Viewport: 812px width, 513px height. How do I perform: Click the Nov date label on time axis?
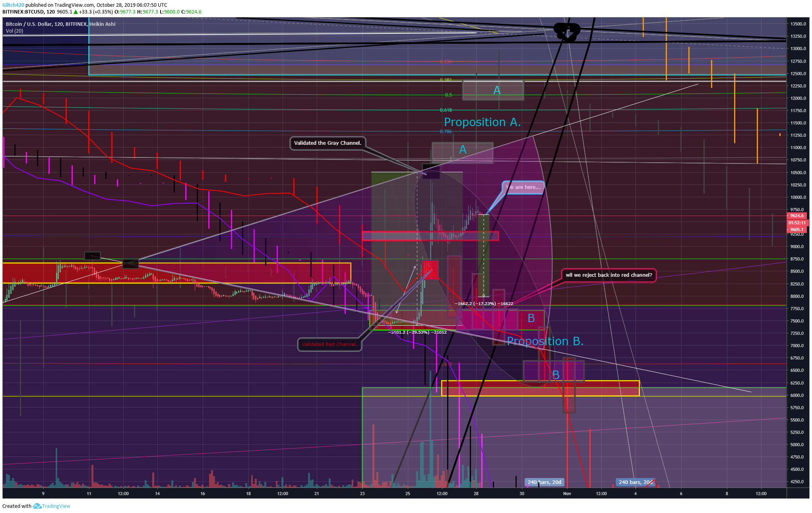point(567,494)
